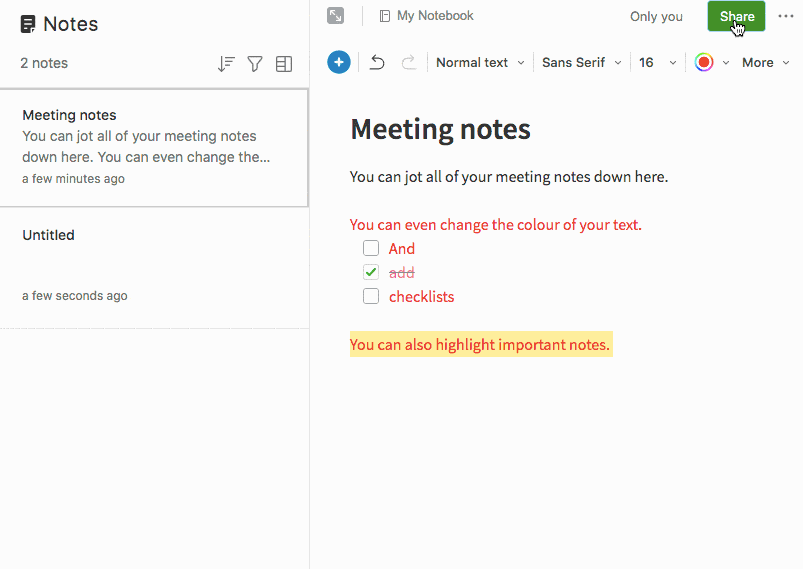Screen dimensions: 803x569
Task: Click the red 'change the colour' sentence
Action: tap(495, 224)
